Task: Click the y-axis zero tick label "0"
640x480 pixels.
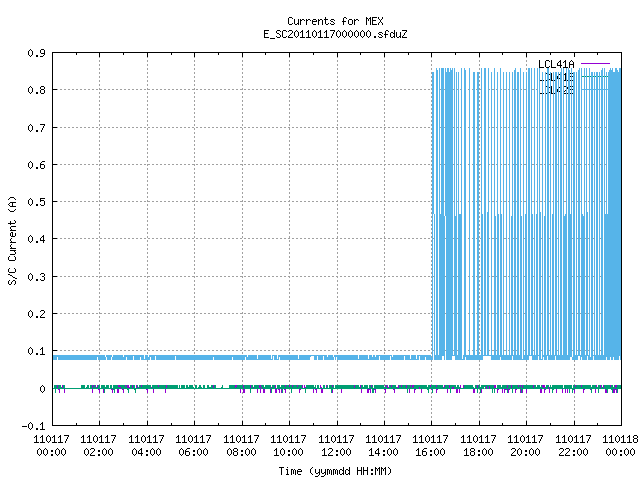Action: coord(42,389)
